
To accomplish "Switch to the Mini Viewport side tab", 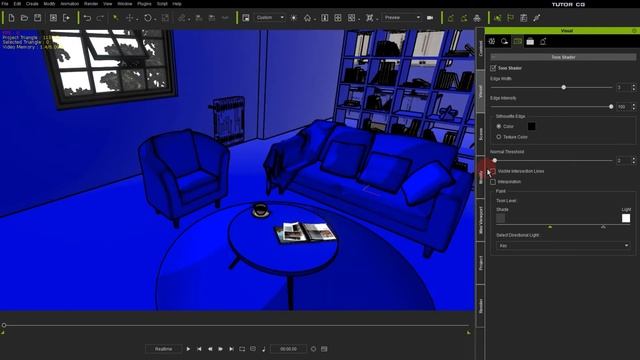I will coord(480,220).
